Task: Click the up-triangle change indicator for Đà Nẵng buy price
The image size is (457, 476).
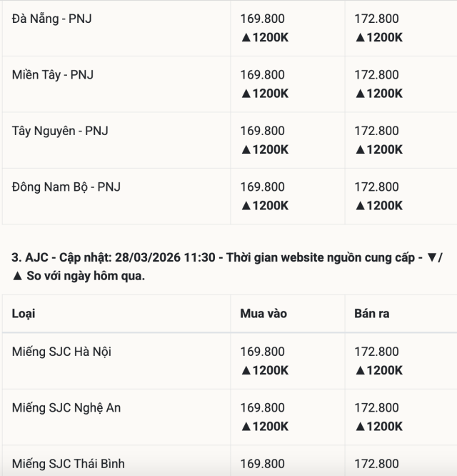Action: coord(246,37)
